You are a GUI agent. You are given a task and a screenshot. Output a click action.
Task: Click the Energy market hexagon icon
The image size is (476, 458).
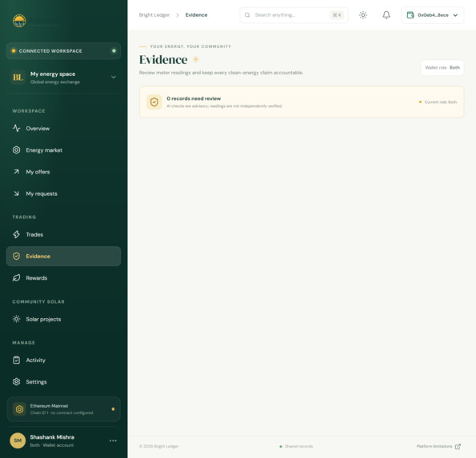coord(16,150)
